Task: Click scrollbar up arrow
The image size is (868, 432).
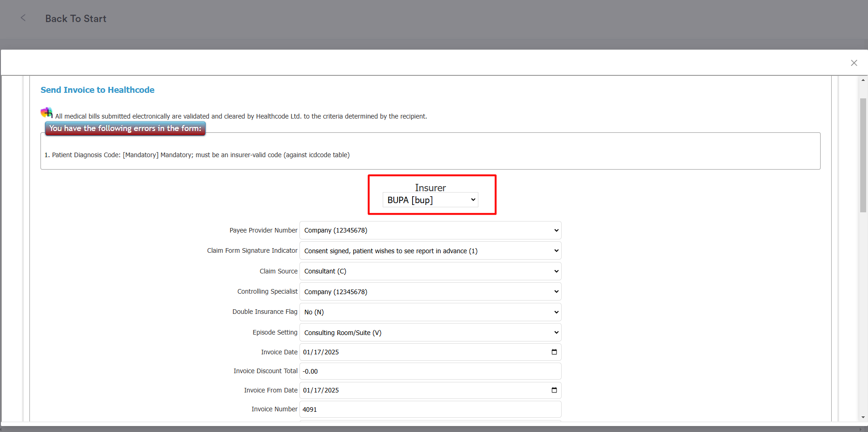Action: 863,80
